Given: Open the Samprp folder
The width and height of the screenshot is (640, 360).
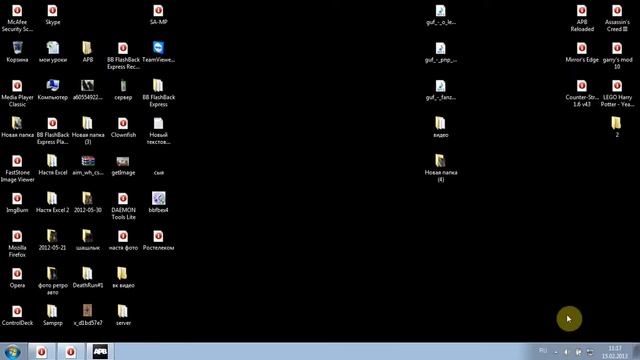Looking at the screenshot, I should [53, 315].
